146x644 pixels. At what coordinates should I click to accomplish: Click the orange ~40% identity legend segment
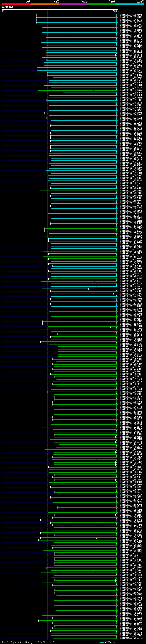click(x=45, y=4)
